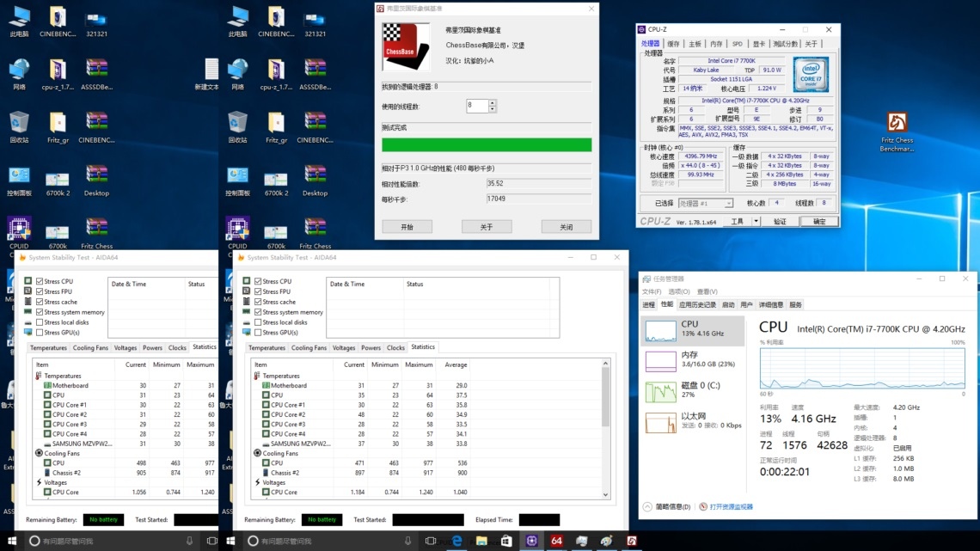The width and height of the screenshot is (980, 551).
Task: Click the green benchmark progress bar
Action: pos(486,144)
